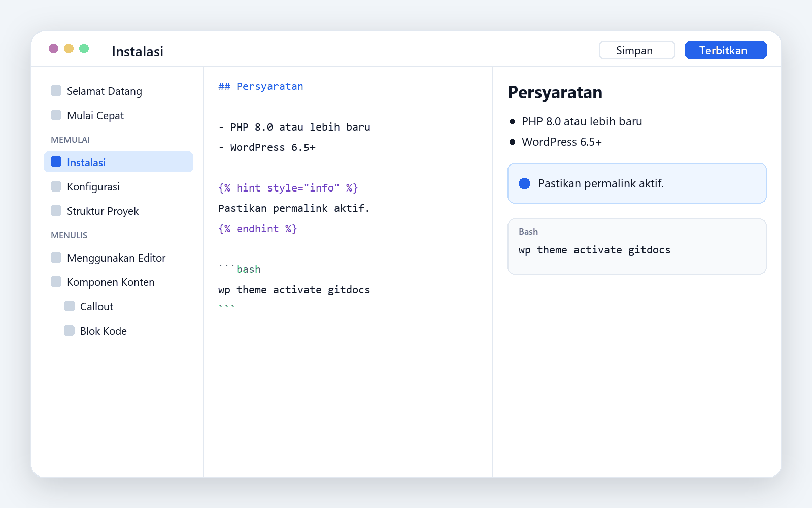Image resolution: width=812 pixels, height=508 pixels.
Task: Click the yellow window control dot
Action: pyautogui.click(x=69, y=48)
